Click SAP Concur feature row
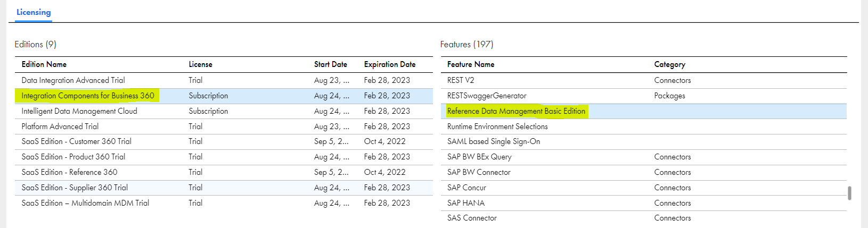 644,188
